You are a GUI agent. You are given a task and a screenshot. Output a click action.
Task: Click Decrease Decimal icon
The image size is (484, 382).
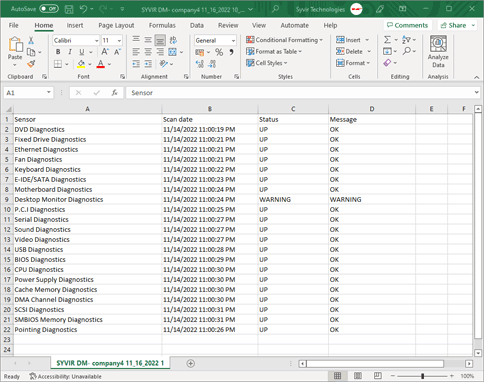(212, 64)
